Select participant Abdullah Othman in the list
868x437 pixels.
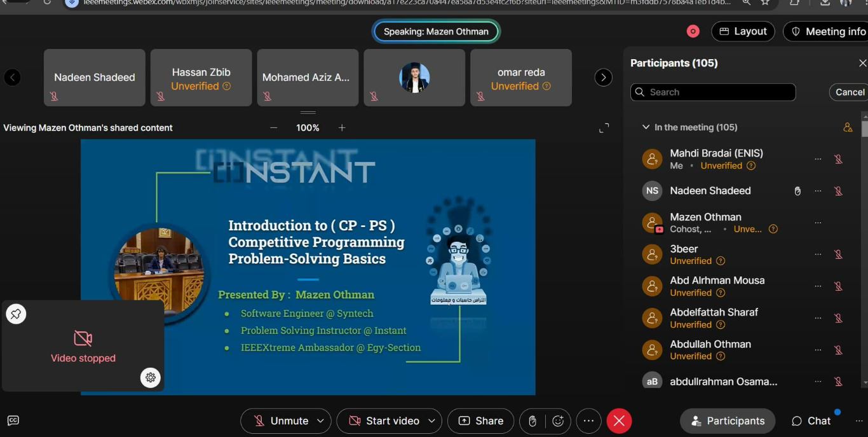[743, 350]
